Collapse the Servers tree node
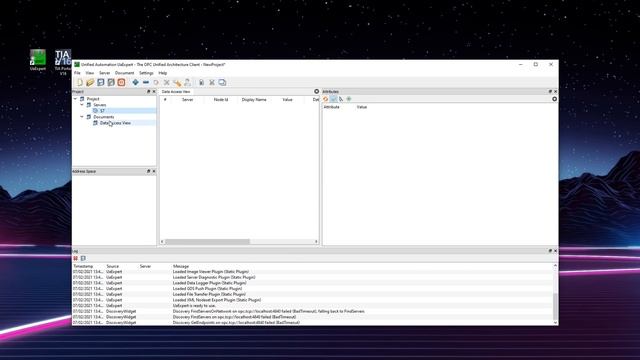The image size is (640, 360). [x=82, y=105]
